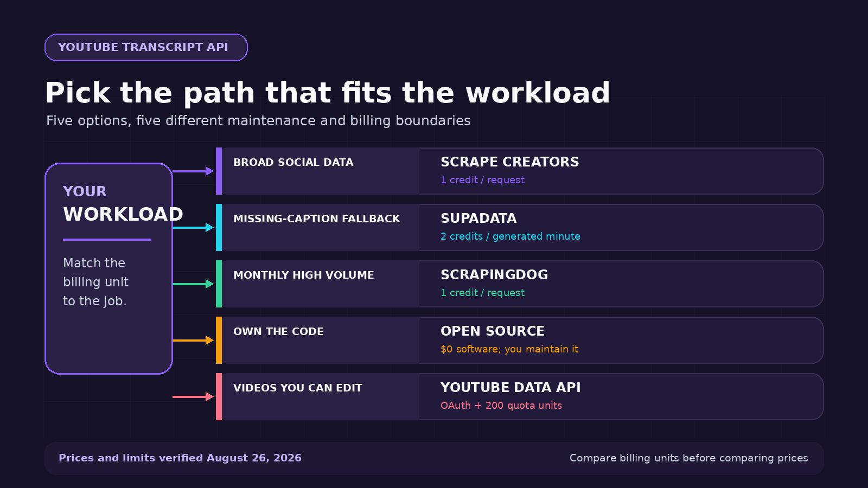Select the VIDEOS YOU CAN EDIT label

tap(297, 388)
